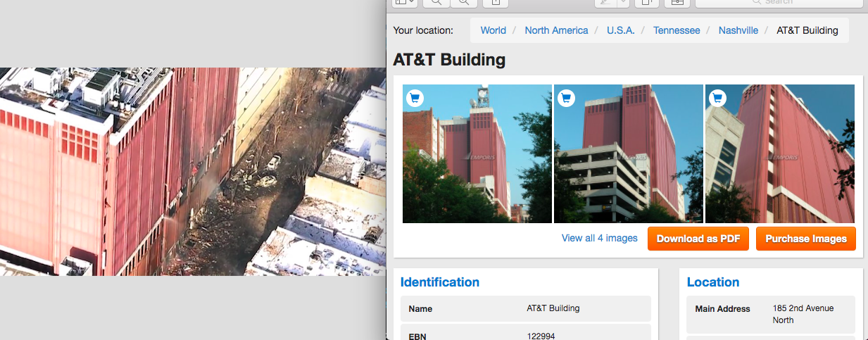Open the sidebar view mode dropdown
This screenshot has width=868, height=340.
(x=405, y=2)
